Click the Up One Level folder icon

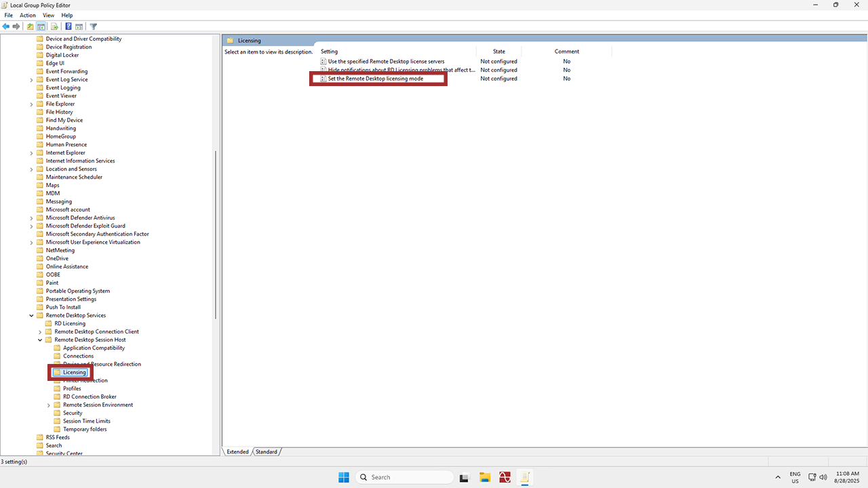tap(30, 26)
